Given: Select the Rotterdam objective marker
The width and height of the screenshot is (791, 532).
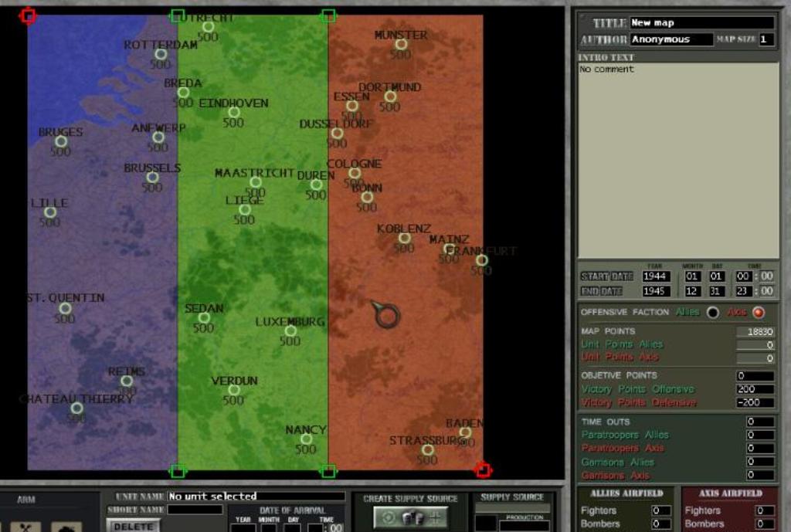Looking at the screenshot, I should point(161,54).
